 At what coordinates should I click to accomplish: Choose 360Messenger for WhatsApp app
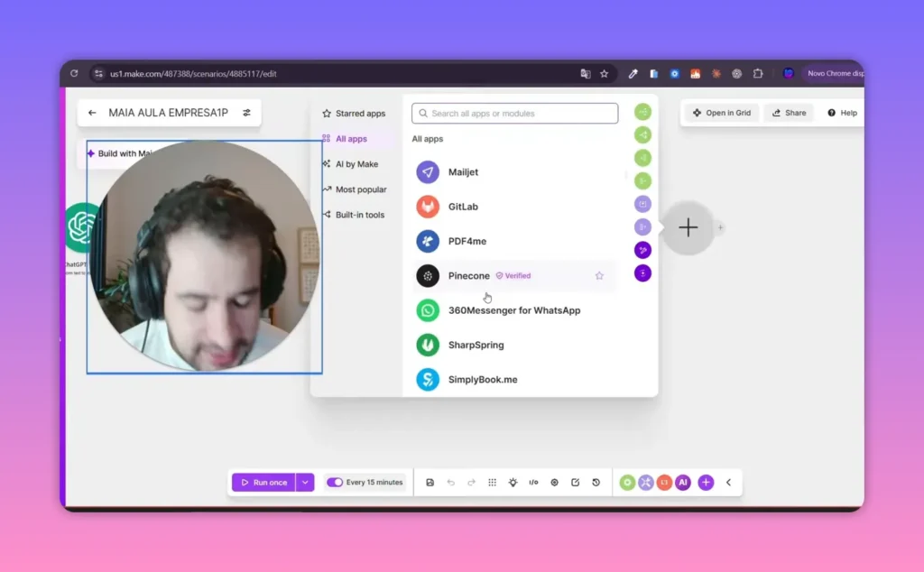pyautogui.click(x=514, y=310)
